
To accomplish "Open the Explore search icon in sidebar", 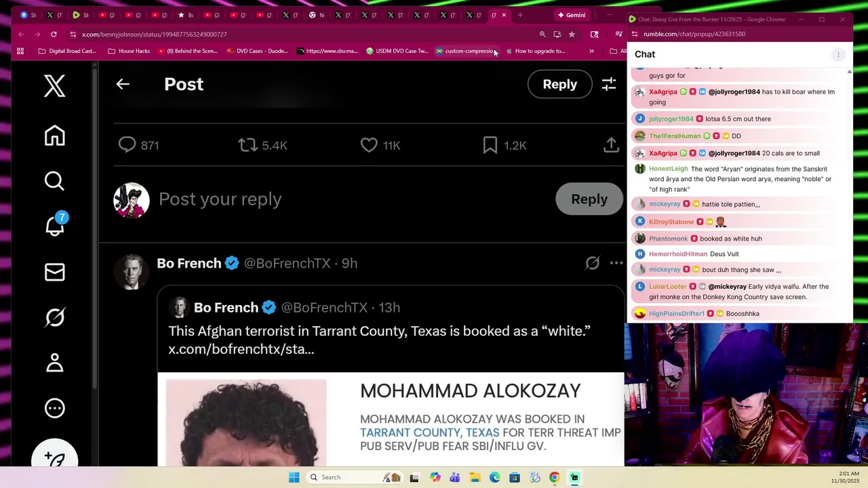I will (54, 181).
